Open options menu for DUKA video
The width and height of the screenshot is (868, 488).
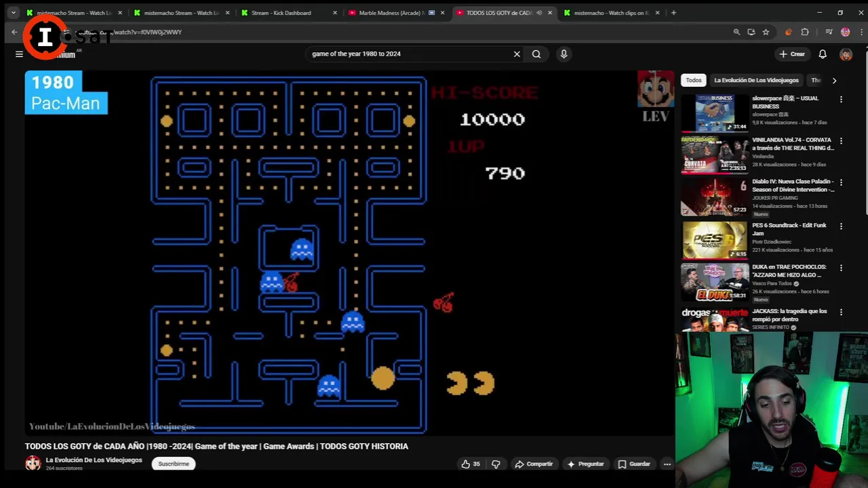(841, 268)
